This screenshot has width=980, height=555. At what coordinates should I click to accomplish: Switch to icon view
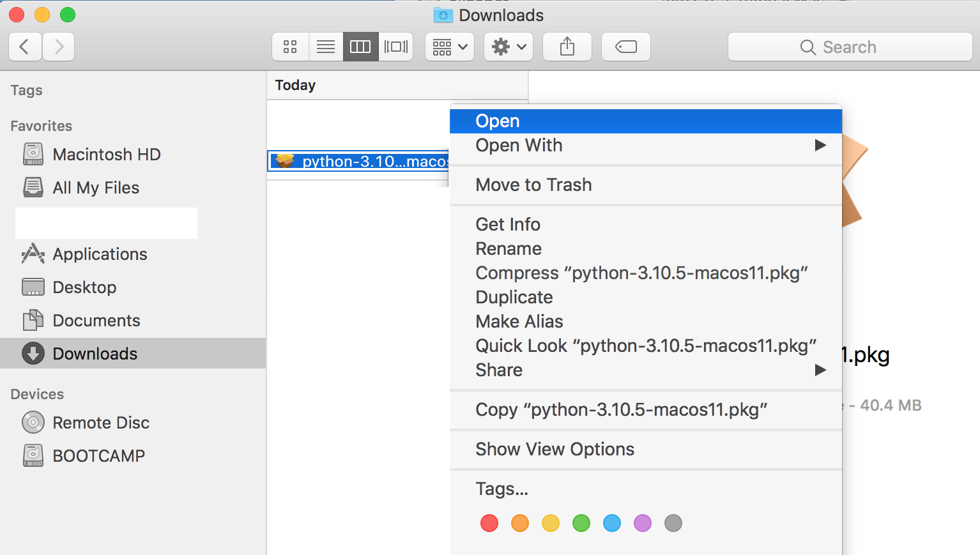pos(291,47)
